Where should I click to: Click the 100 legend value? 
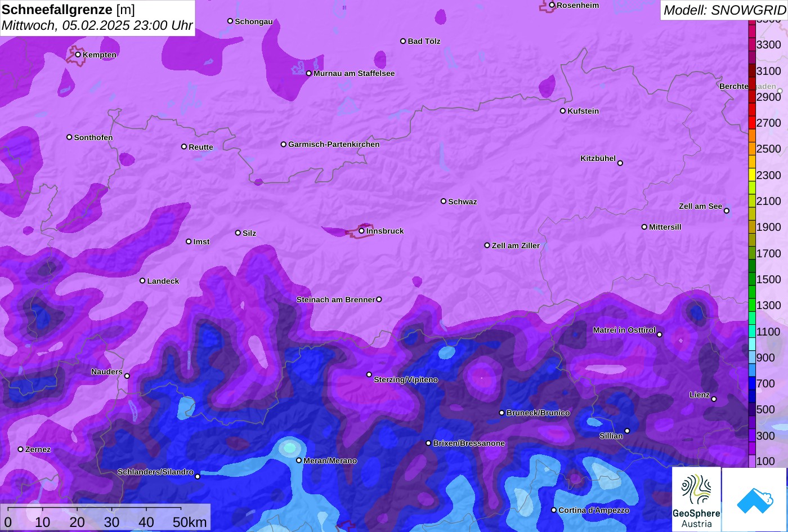765,461
